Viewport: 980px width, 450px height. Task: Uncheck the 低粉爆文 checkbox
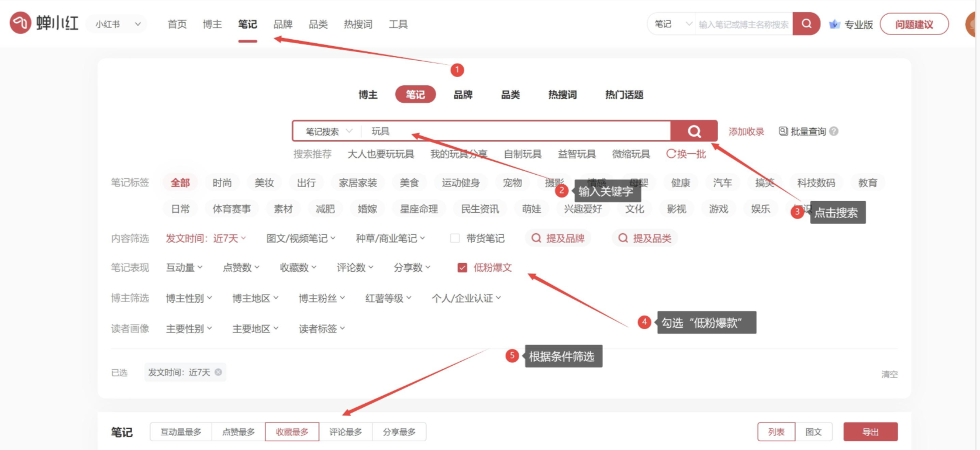[x=463, y=268]
